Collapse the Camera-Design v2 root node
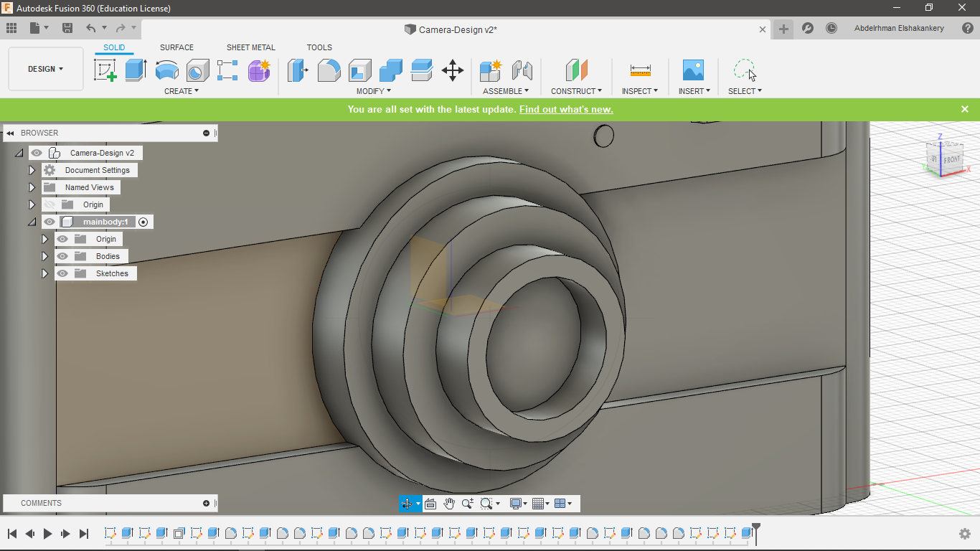The image size is (980, 551). click(19, 153)
